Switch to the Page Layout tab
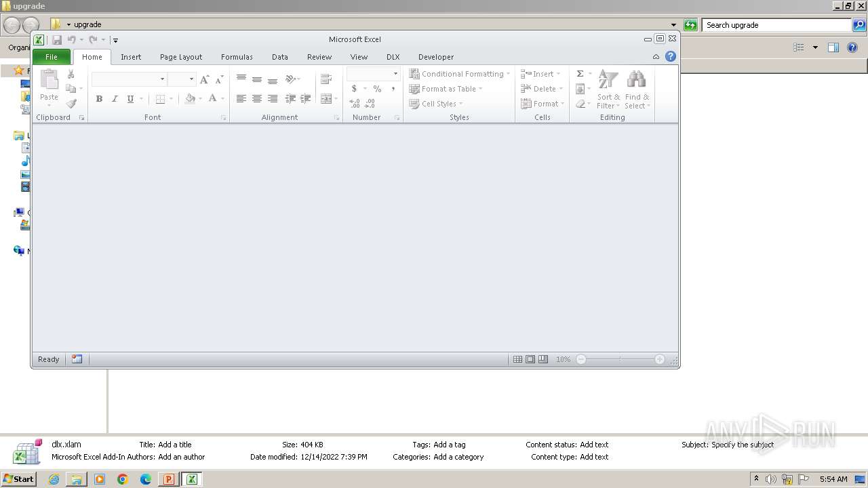868x488 pixels. pyautogui.click(x=181, y=57)
